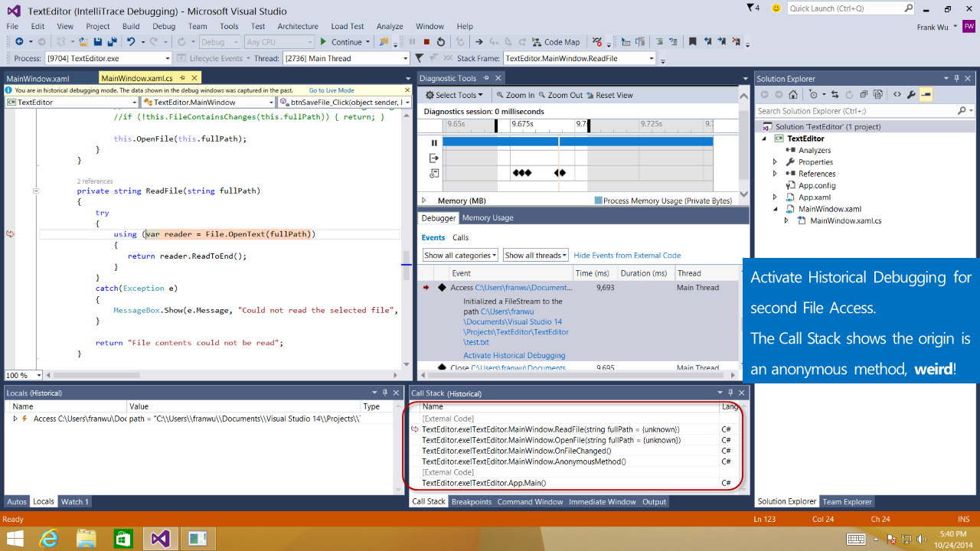980x551 pixels.
Task: Switch to the Breakpoints tab
Action: (472, 502)
